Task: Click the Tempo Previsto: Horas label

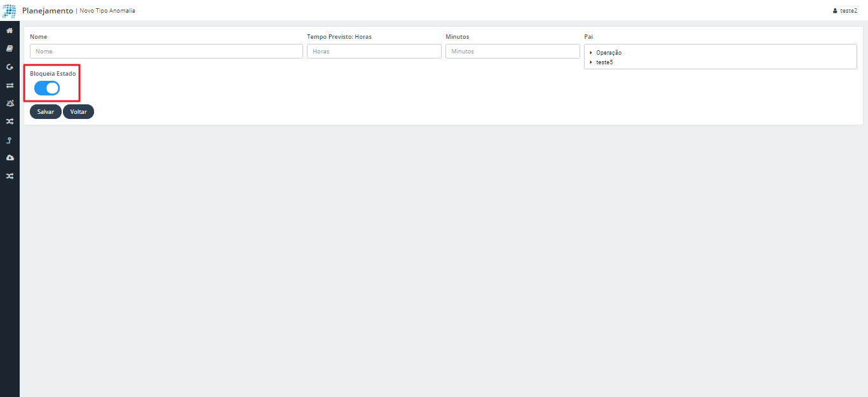Action: 339,37
